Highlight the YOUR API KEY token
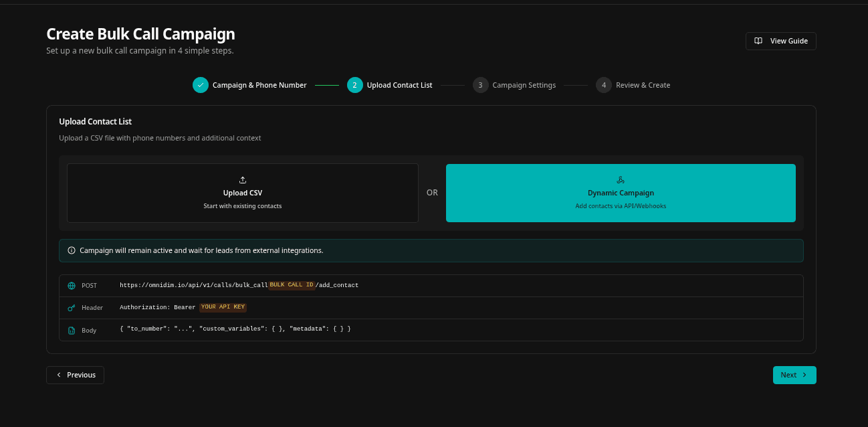The width and height of the screenshot is (868, 427). coord(223,307)
